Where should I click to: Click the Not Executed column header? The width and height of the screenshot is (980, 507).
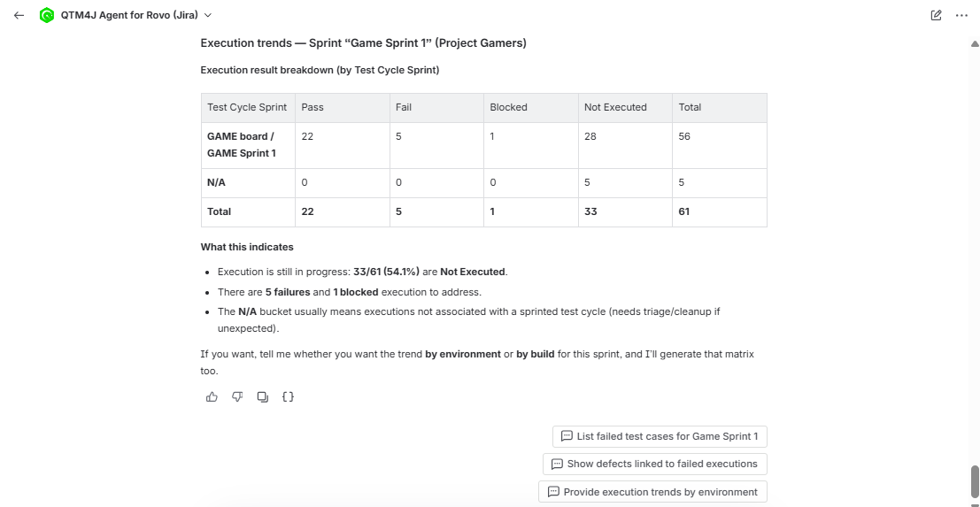(625, 107)
